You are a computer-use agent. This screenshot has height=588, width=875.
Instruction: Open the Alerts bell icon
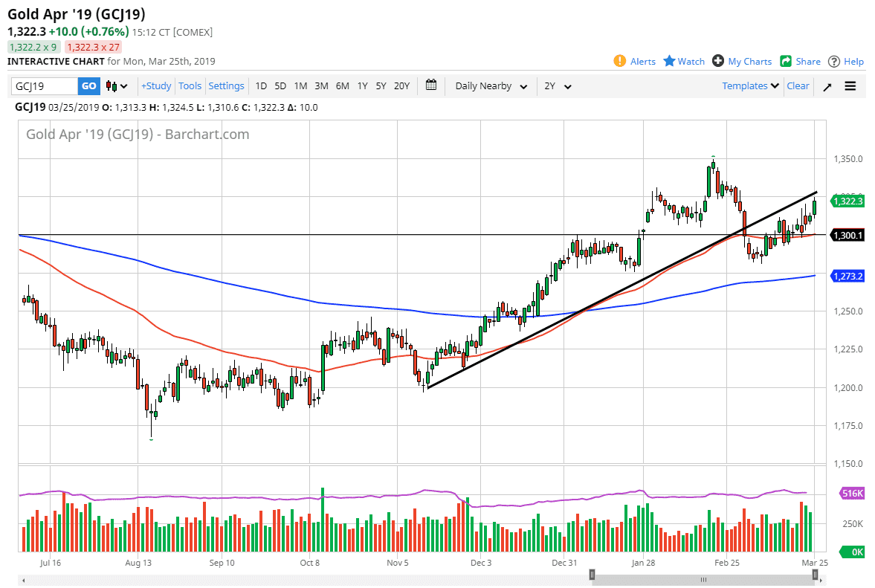(619, 61)
